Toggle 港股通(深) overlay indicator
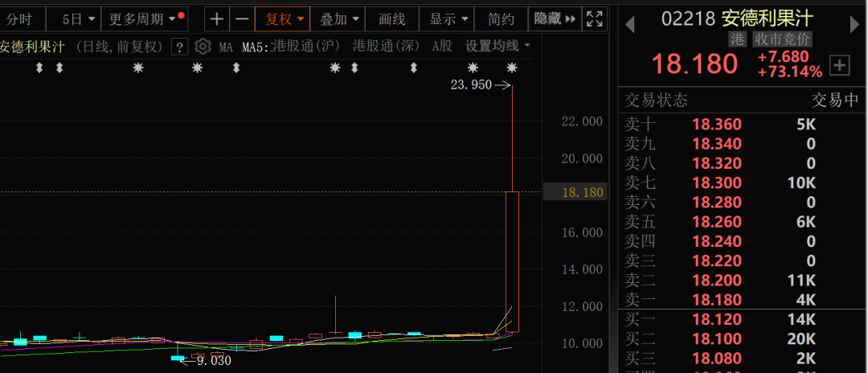868x373 pixels. [387, 47]
